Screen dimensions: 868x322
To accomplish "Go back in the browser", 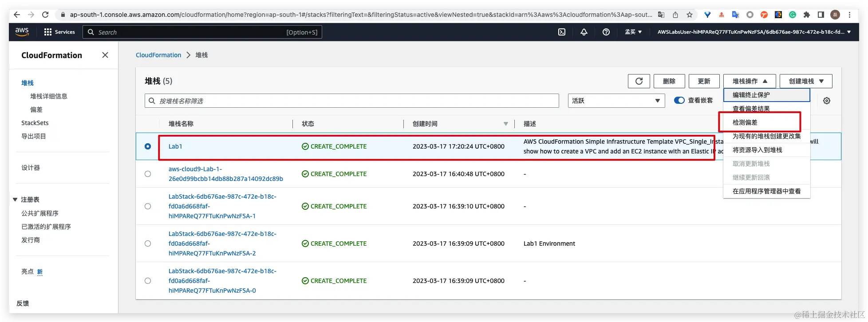I will [17, 15].
